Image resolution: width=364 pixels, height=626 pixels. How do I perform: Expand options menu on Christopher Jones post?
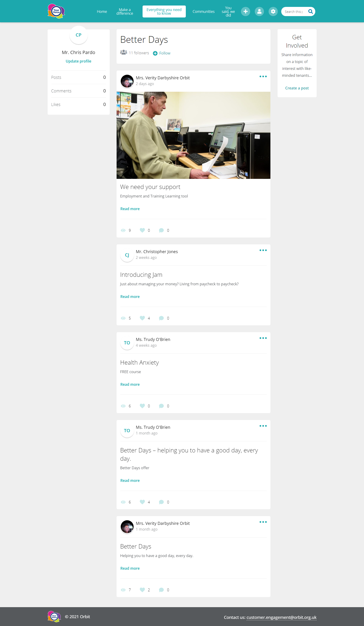(263, 250)
